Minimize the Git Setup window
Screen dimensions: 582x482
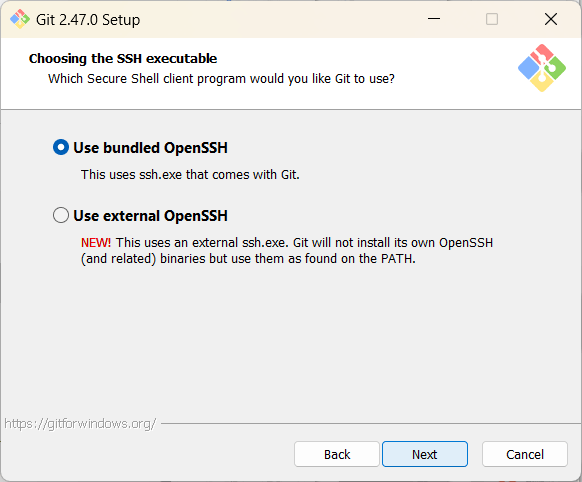434,19
